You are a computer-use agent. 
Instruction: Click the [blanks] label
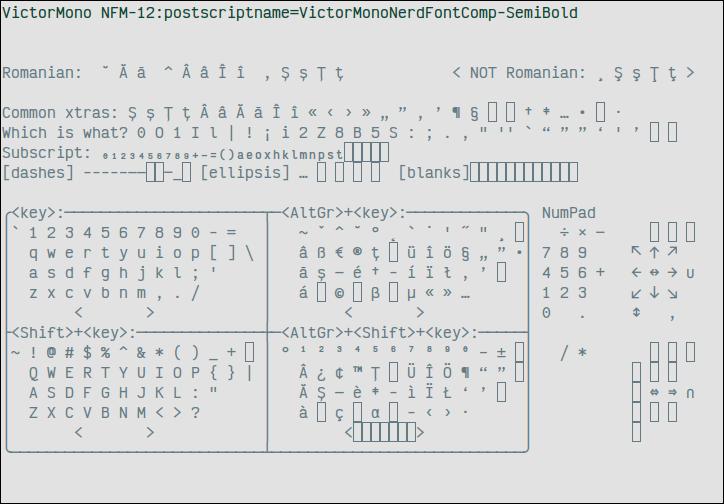pyautogui.click(x=433, y=173)
